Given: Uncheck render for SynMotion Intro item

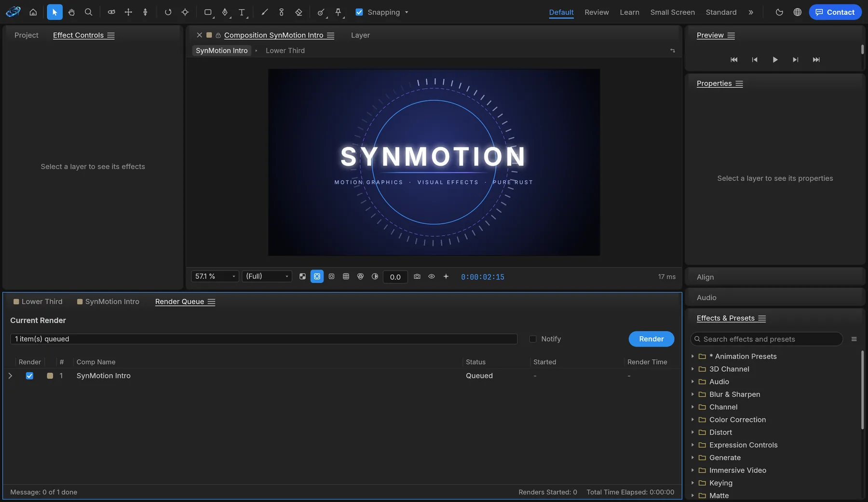Looking at the screenshot, I should coord(29,376).
